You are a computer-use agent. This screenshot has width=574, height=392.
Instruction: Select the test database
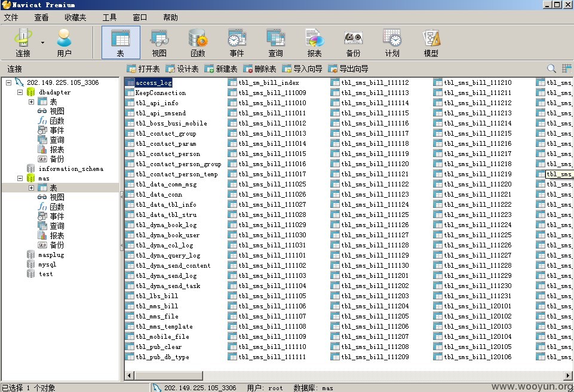coord(45,274)
